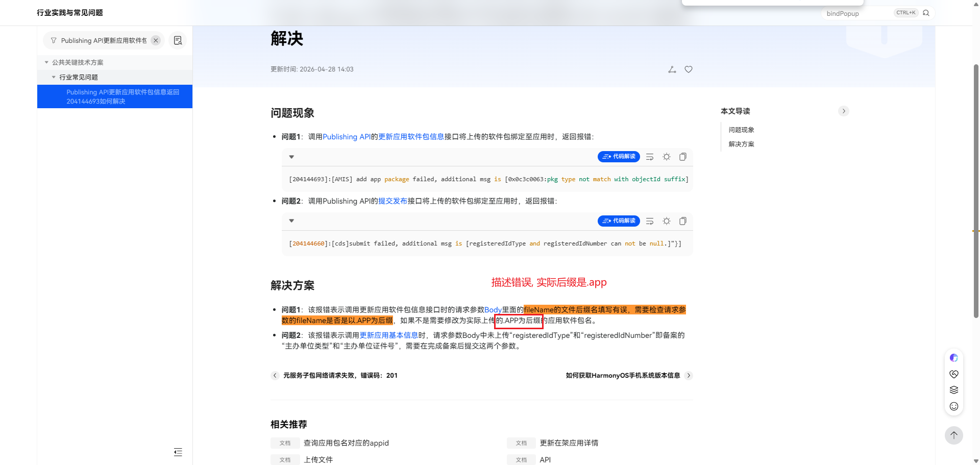980x465 pixels.
Task: Open 查询应用包名对应的appid document
Action: (346, 443)
